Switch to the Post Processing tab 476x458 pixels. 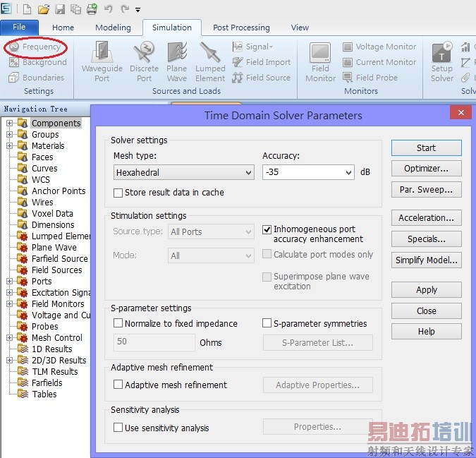(x=241, y=28)
